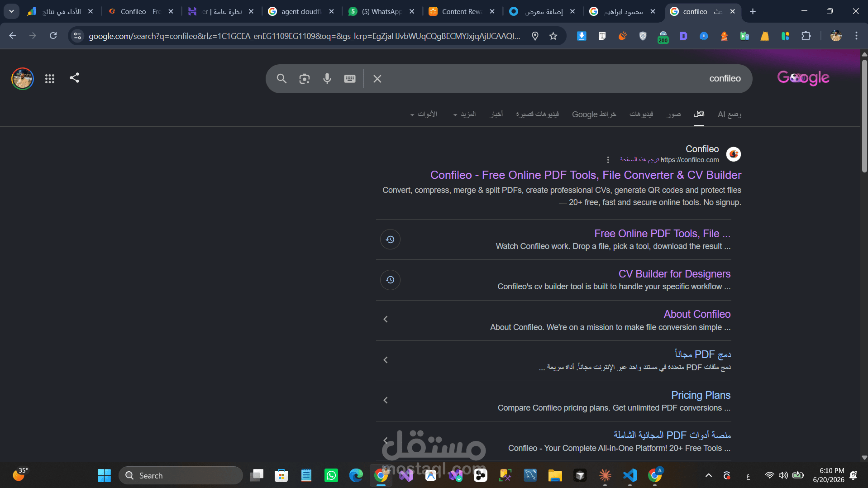Open Microsoft Edge from taskbar
The width and height of the screenshot is (868, 488).
(356, 475)
